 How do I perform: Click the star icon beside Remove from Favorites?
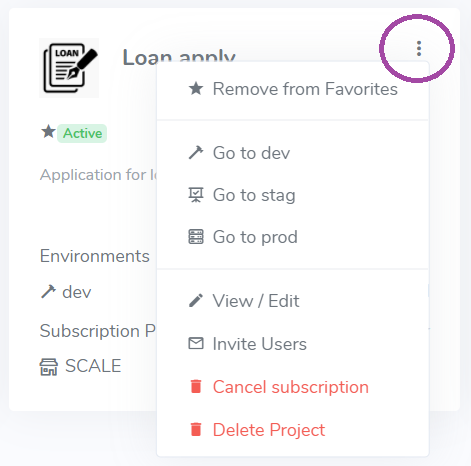(x=196, y=89)
